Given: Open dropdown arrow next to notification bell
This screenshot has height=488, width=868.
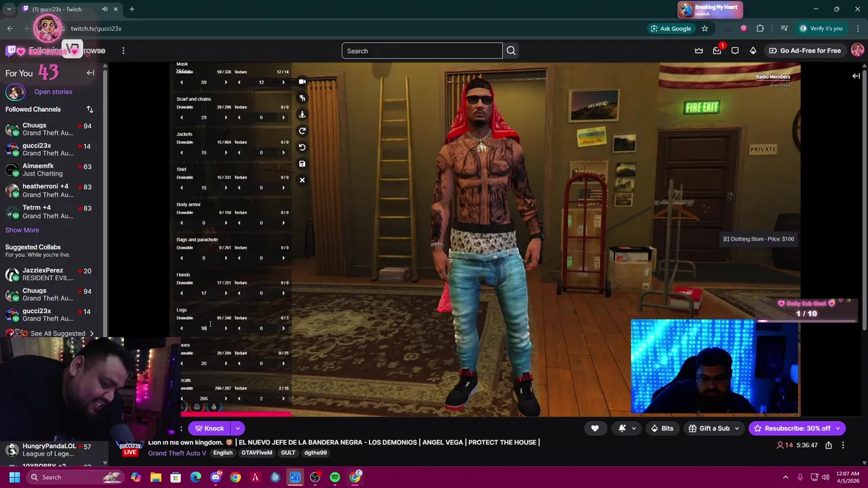Looking at the screenshot, I should tap(633, 428).
